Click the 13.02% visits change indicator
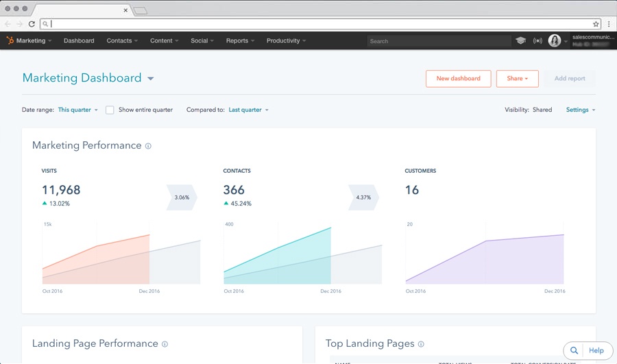Viewport: 617px width, 364px height. point(56,204)
